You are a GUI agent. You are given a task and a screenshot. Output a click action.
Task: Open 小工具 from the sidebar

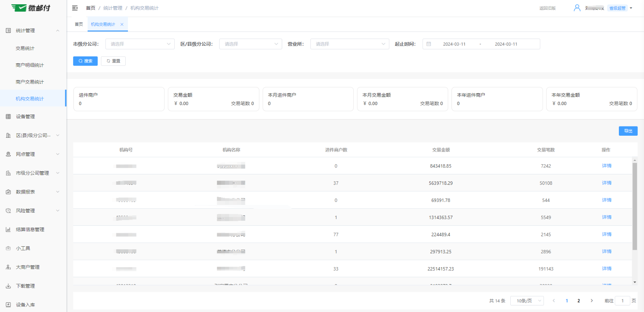23,249
